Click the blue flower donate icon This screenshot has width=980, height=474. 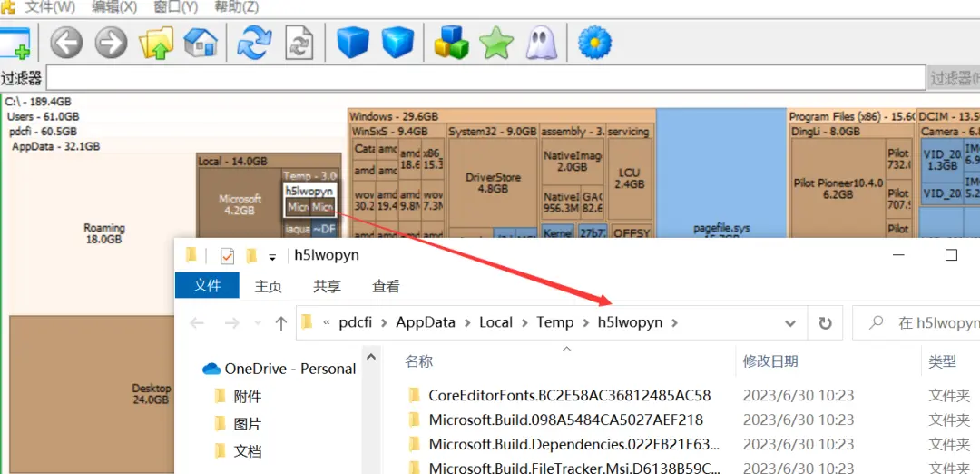pos(594,43)
